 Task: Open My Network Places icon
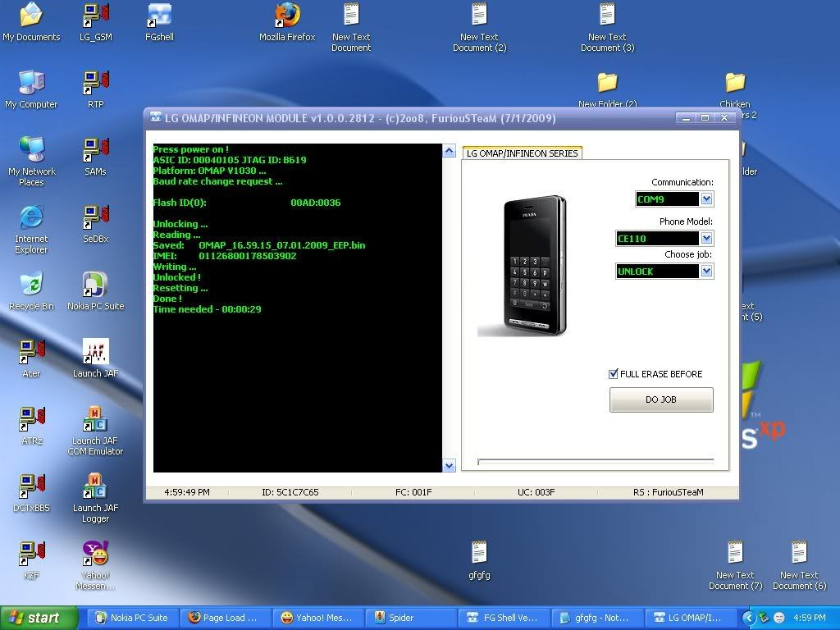click(x=31, y=161)
